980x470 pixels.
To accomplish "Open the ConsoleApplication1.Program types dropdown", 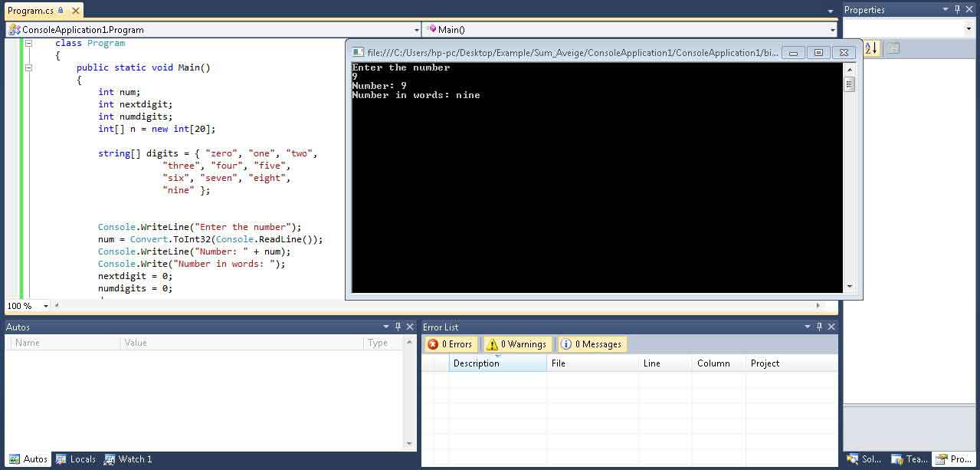I will (x=417, y=30).
